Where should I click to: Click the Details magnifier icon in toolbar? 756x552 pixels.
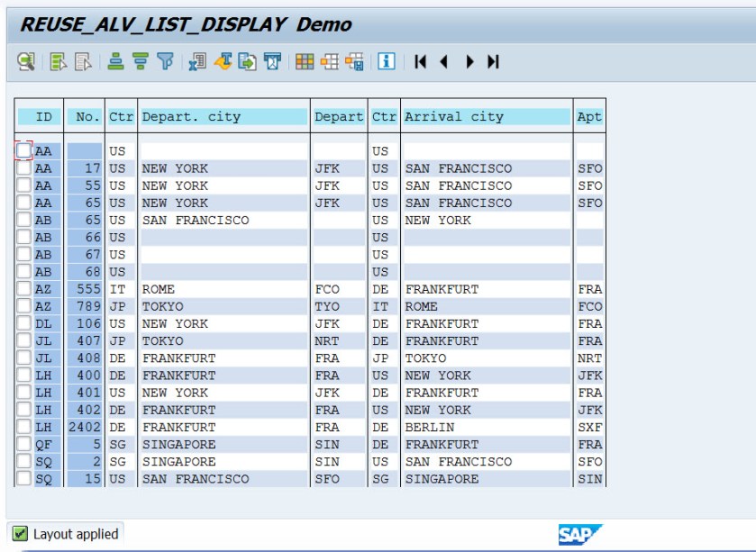[26, 61]
